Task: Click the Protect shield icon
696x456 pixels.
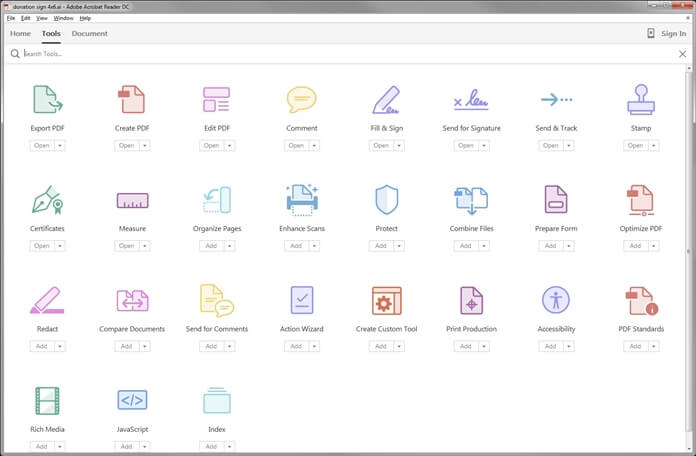Action: 387,200
